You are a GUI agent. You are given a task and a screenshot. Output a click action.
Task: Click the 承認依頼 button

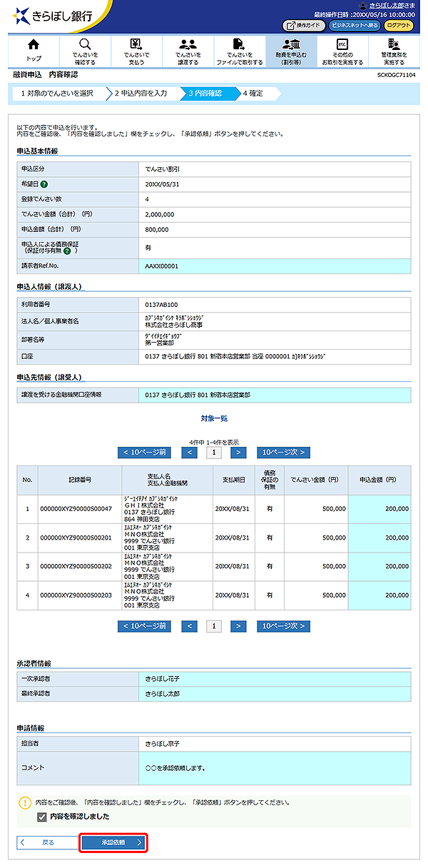pos(113,842)
